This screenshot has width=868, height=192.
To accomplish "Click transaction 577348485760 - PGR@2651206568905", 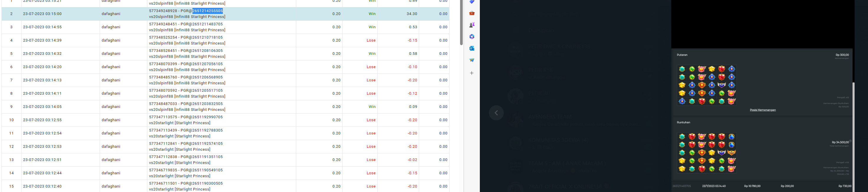I will point(186,77).
